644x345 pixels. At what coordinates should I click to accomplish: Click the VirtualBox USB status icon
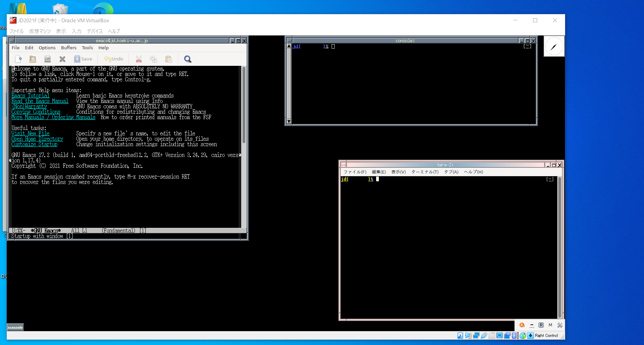pos(484,336)
